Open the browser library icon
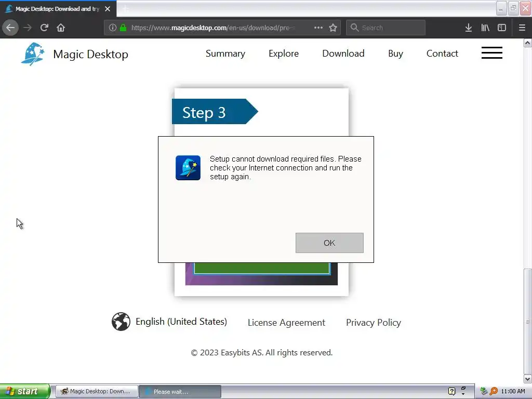Screen dimensions: 532x399 tap(485, 28)
